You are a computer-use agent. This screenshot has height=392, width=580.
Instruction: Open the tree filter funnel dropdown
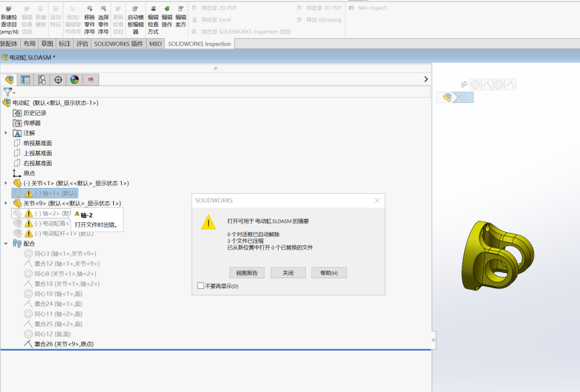[x=9, y=92]
